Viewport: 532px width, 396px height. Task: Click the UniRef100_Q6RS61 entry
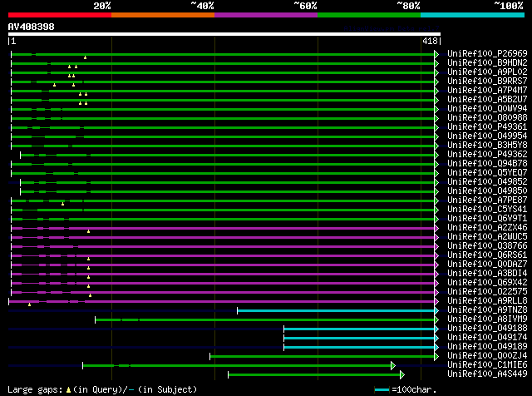pos(487,255)
